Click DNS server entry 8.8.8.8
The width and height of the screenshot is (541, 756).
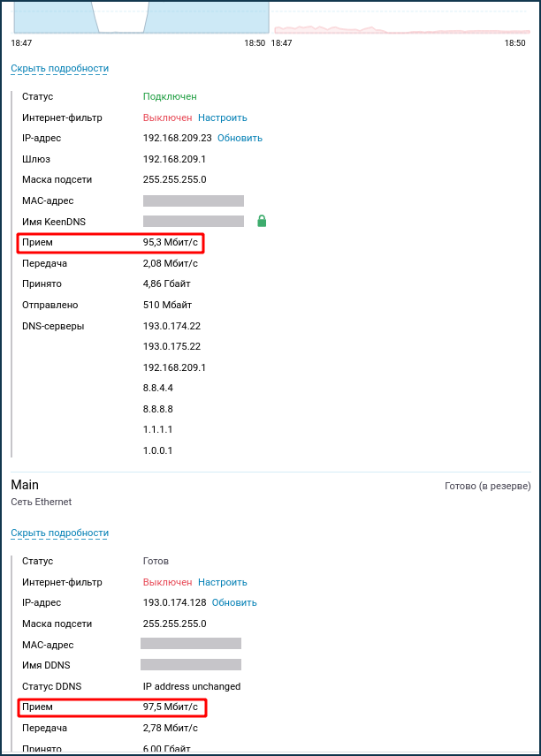tap(157, 409)
